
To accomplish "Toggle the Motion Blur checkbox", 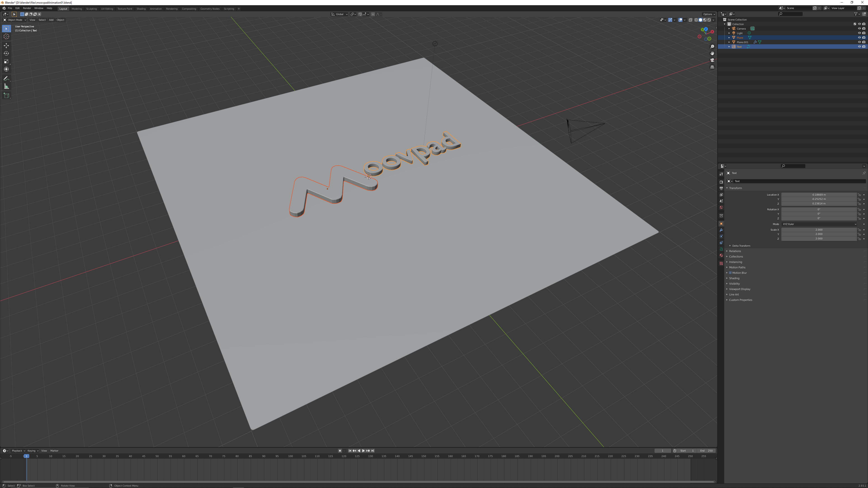I will tap(730, 273).
